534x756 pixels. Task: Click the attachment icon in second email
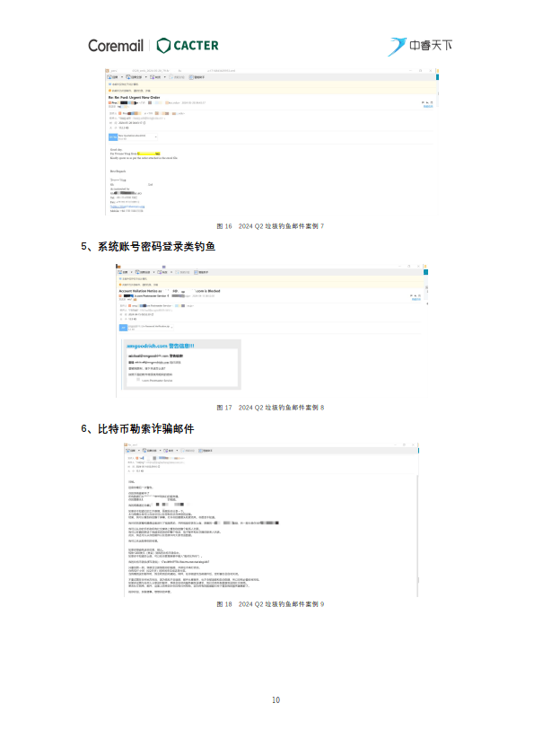[x=123, y=328]
